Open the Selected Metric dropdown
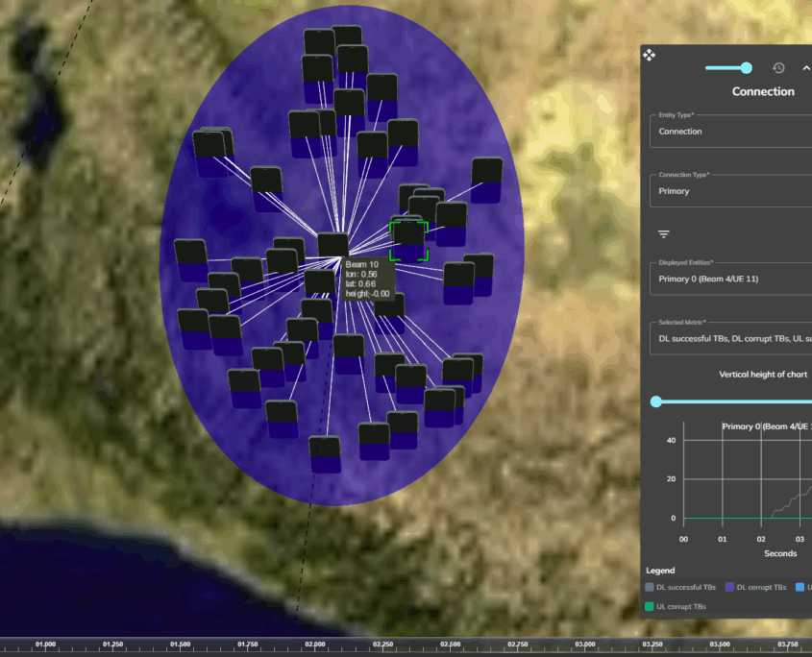The height and width of the screenshot is (657, 812). pyautogui.click(x=730, y=338)
